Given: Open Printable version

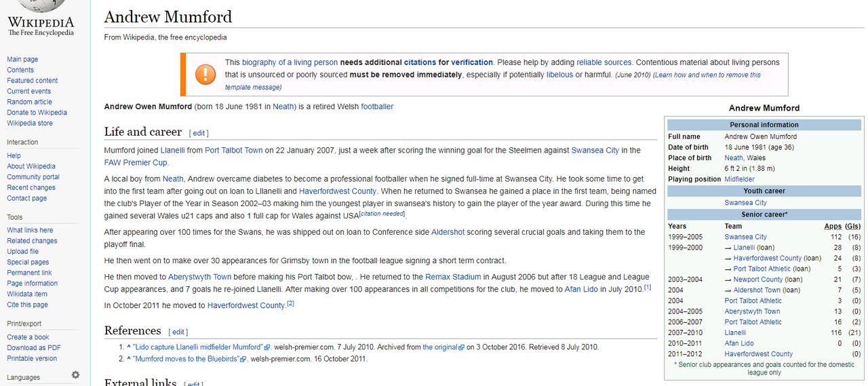Looking at the screenshot, I should coord(32,358).
